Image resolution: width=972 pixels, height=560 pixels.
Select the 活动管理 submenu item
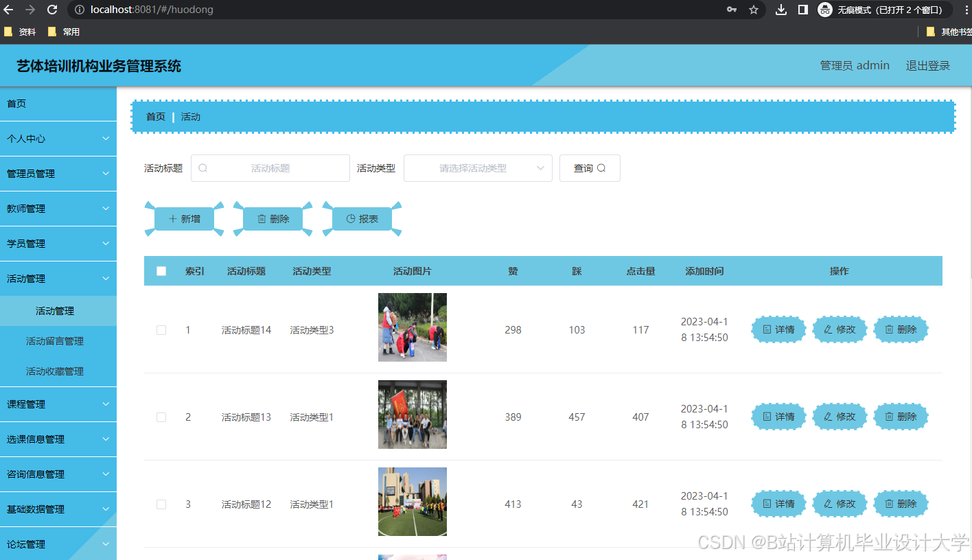click(58, 311)
